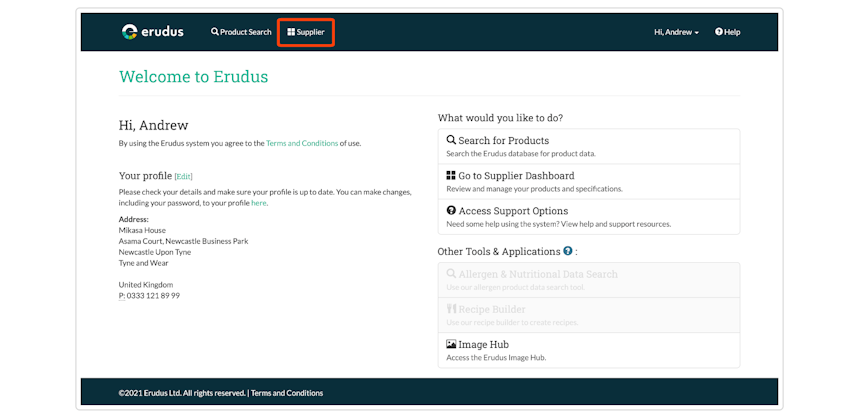This screenshot has width=858, height=412.
Task: Click the magnifier icon in Search for Products
Action: point(451,140)
